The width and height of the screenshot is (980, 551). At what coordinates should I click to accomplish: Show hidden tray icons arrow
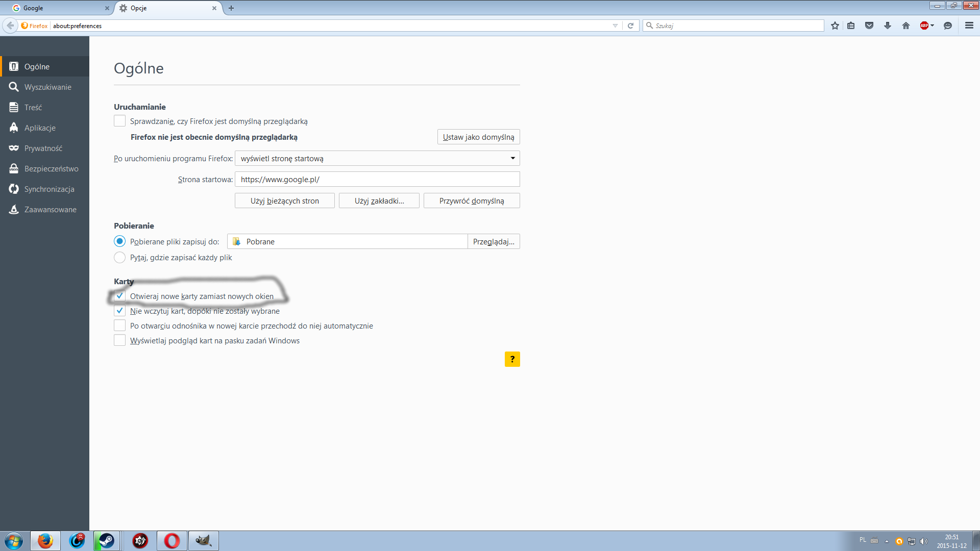(887, 541)
